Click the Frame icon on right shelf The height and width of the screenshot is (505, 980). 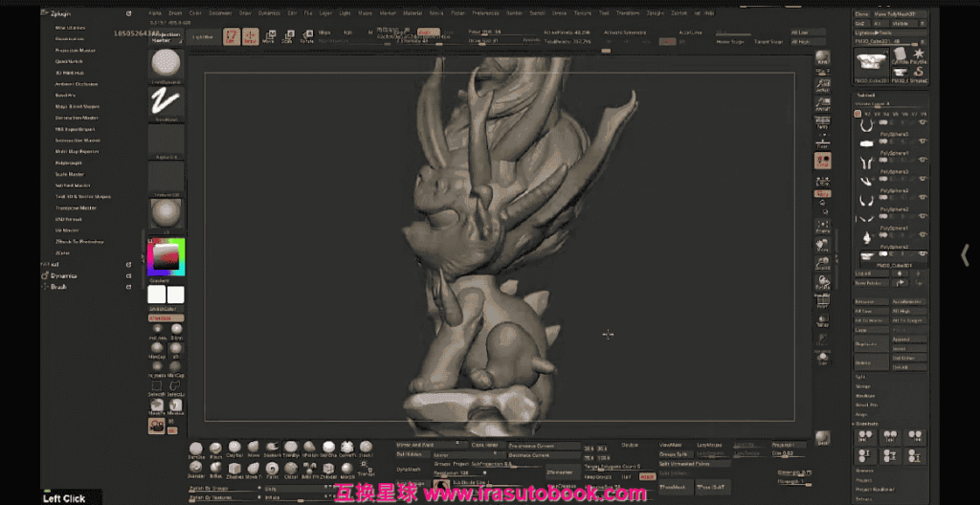point(823,226)
